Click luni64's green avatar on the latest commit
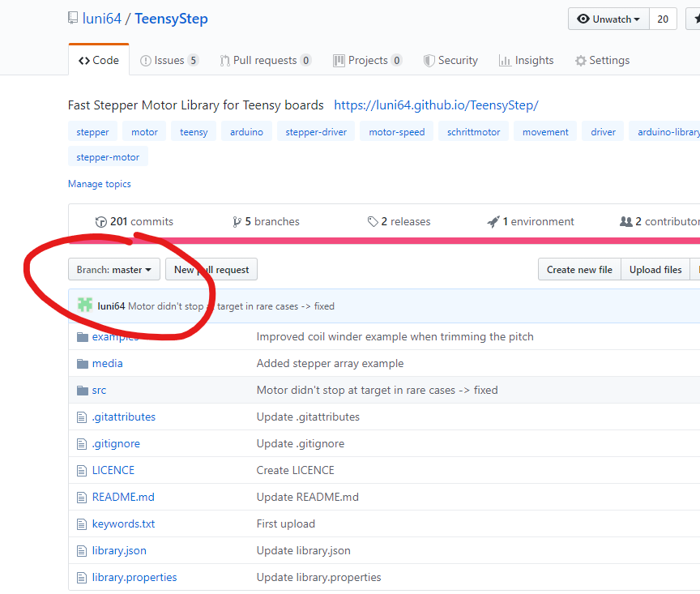The height and width of the screenshot is (594, 700). [85, 305]
